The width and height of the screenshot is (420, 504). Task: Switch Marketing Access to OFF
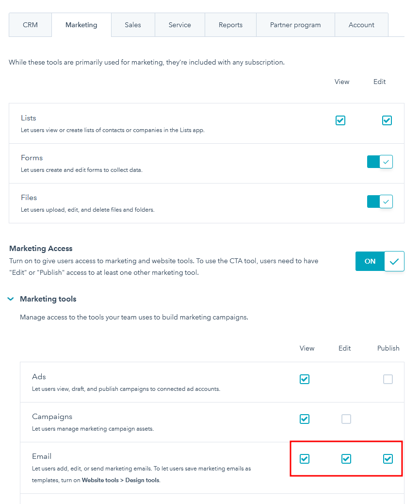(370, 261)
